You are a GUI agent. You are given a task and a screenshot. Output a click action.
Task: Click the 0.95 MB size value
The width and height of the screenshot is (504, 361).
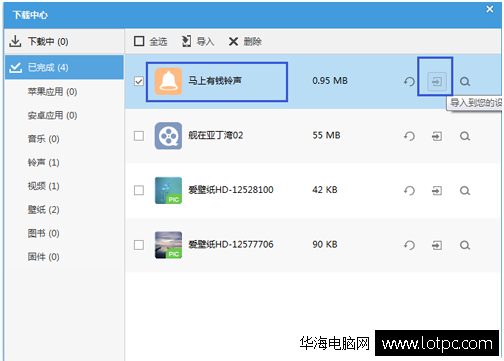[x=330, y=81]
